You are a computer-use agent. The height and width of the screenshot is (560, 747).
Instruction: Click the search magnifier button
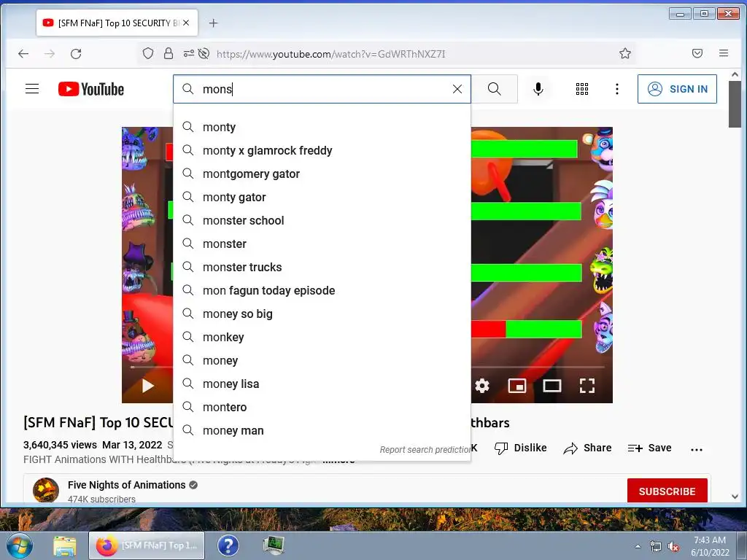pyautogui.click(x=495, y=89)
